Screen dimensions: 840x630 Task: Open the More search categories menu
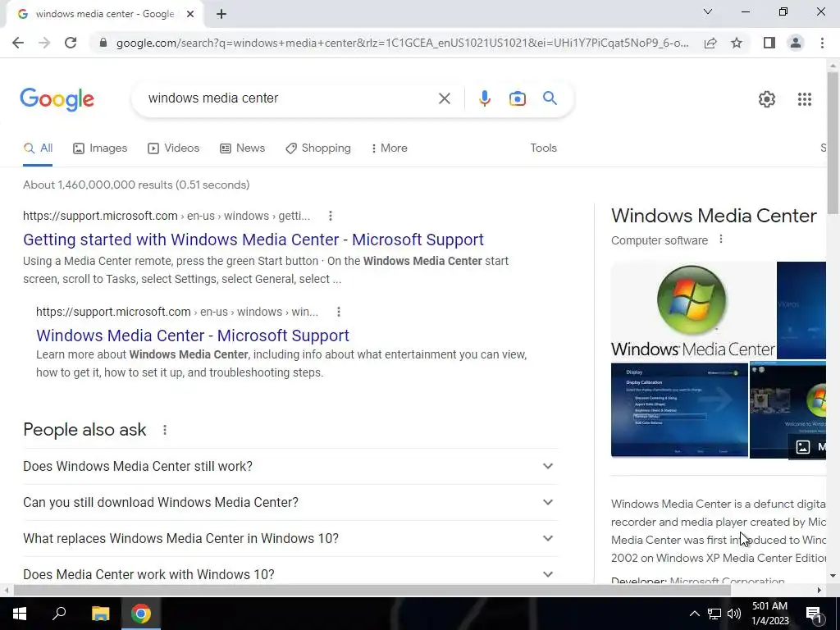pyautogui.click(x=390, y=148)
